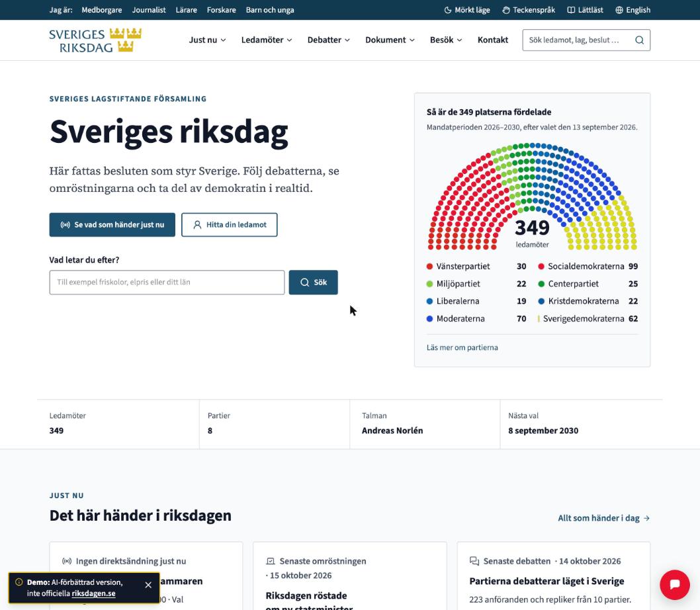Open Teckenspråk sign language option
Screen dimensions: 700x610
(529, 10)
